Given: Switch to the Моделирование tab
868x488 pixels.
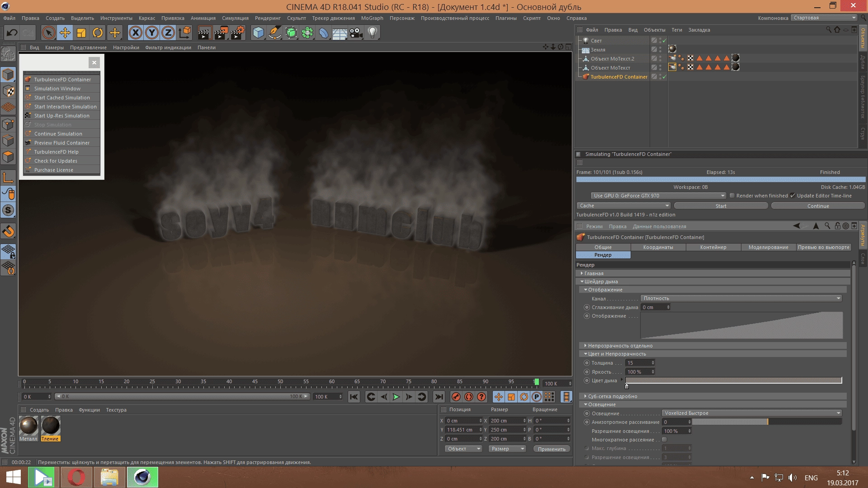Looking at the screenshot, I should tap(768, 247).
